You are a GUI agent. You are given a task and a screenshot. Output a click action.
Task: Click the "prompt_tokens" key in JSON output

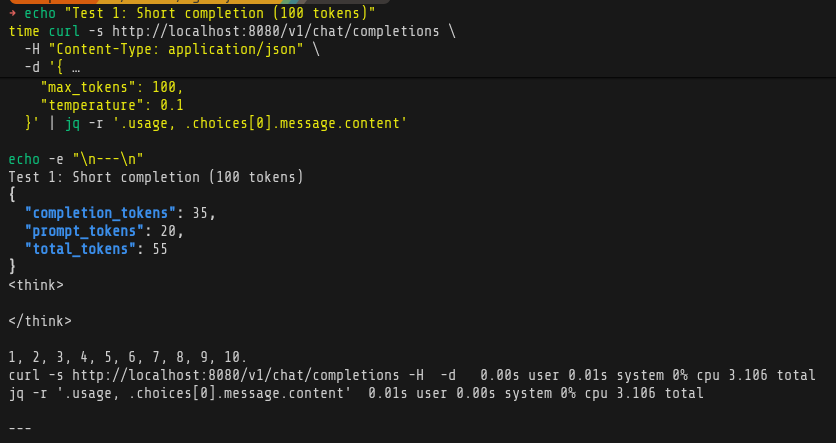[84, 231]
